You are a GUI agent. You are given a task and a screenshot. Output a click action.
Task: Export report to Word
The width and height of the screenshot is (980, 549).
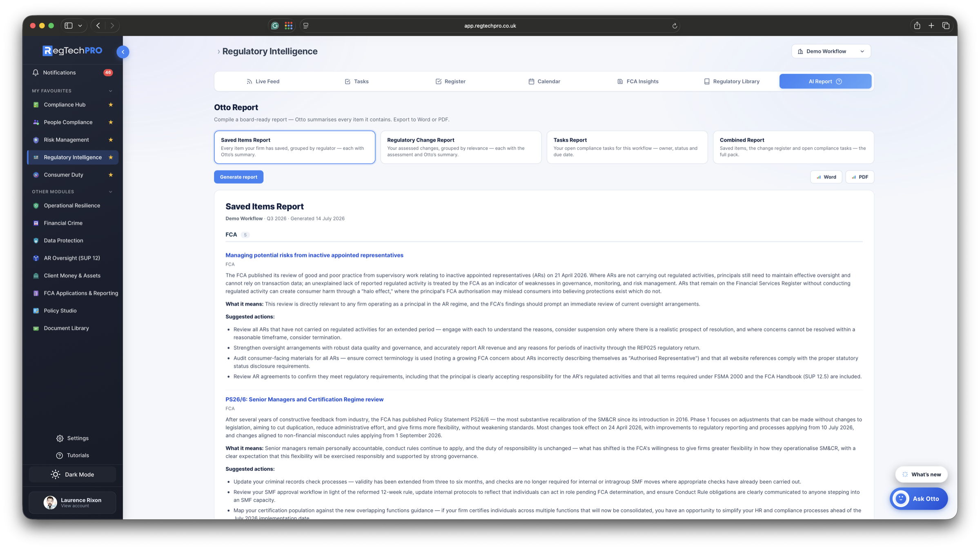(x=826, y=177)
